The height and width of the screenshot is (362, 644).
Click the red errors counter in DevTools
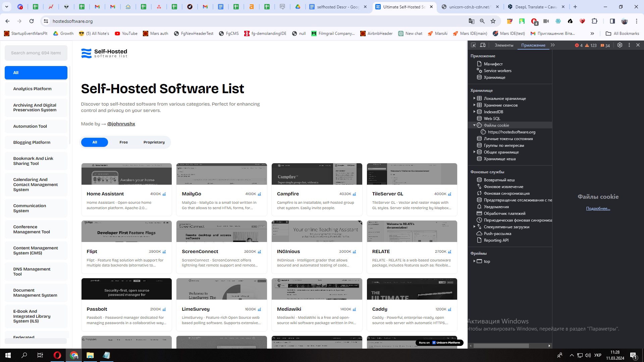tap(579, 46)
